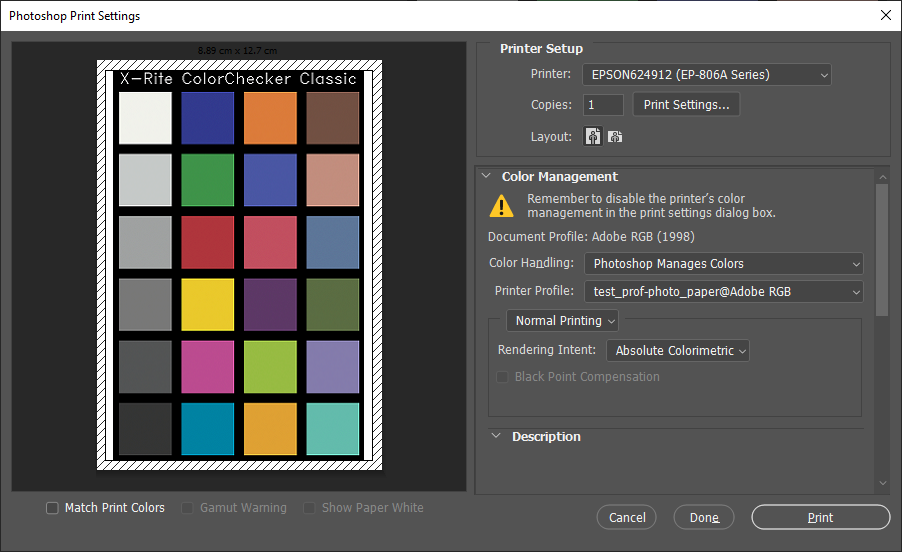Open the Color Handling dropdown

[x=724, y=263]
